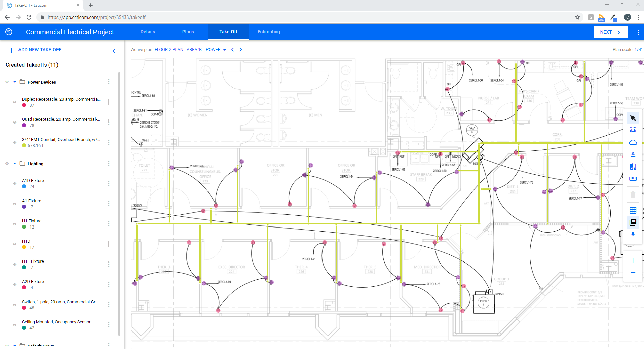Click the takeoff list scrollbar
Viewport: 644px width, 349px height.
point(119,204)
